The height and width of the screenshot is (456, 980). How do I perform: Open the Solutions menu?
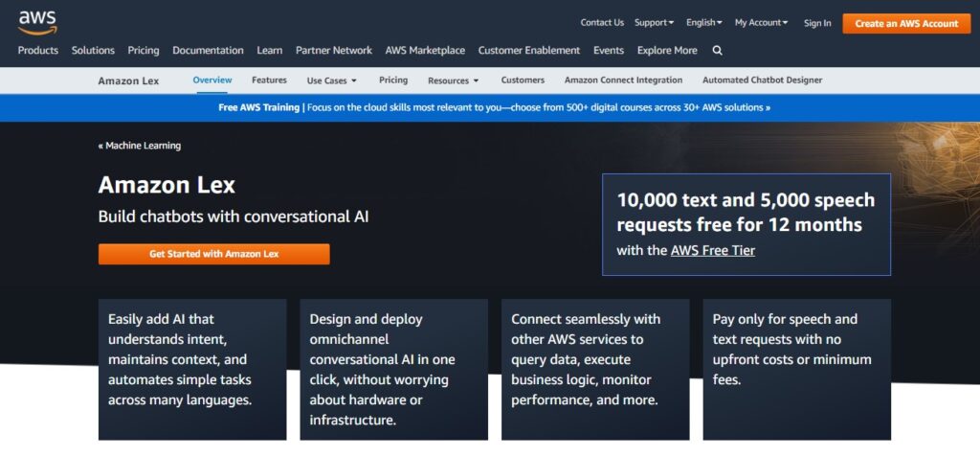(x=93, y=50)
